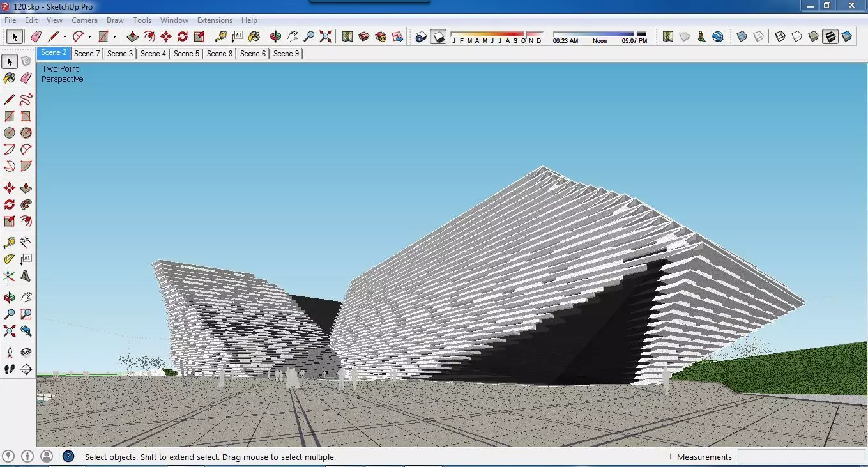Click the Pan hand in top toolbar
868x467 pixels.
[x=293, y=36]
